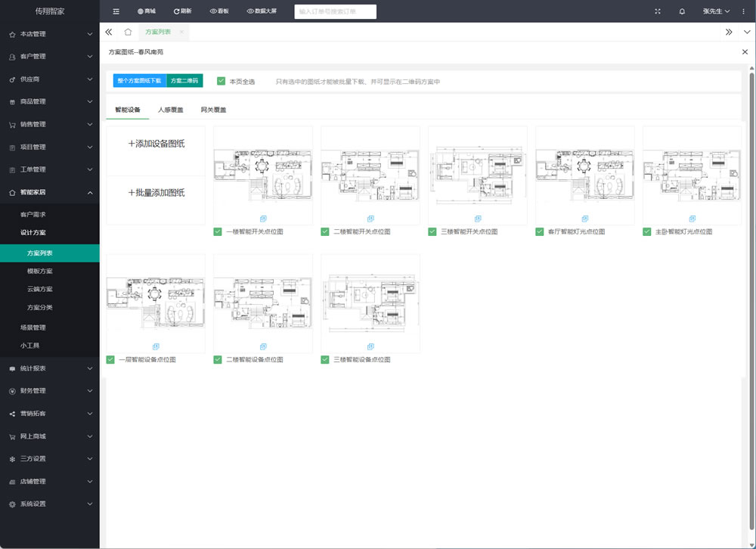
Task: Expand the 项目管理 sidebar menu
Action: [50, 147]
